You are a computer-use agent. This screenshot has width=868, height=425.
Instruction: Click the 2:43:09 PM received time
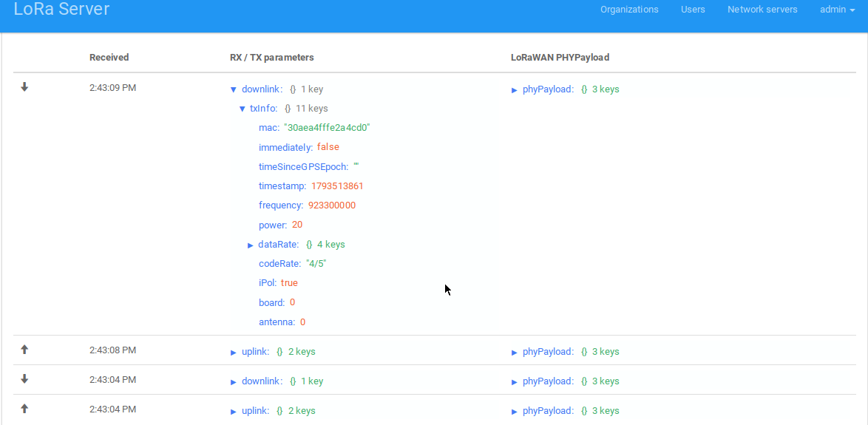coord(112,87)
